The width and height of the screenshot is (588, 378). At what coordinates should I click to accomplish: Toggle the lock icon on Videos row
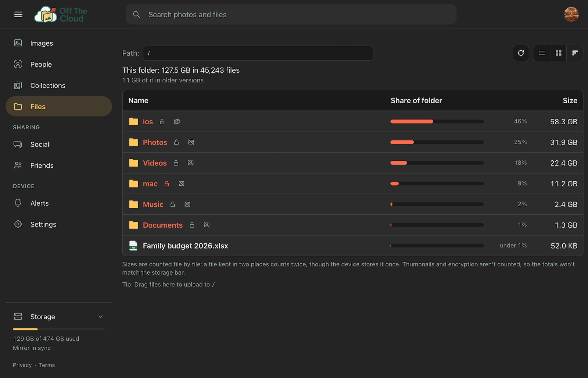[x=176, y=163]
